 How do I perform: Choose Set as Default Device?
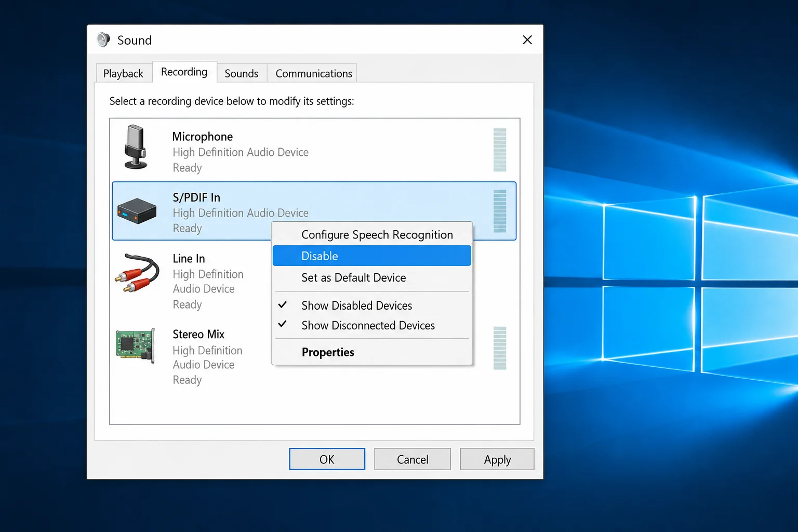pyautogui.click(x=372, y=278)
